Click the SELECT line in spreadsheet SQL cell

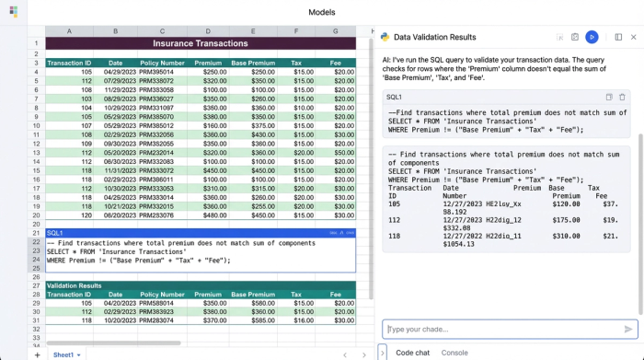tap(116, 251)
